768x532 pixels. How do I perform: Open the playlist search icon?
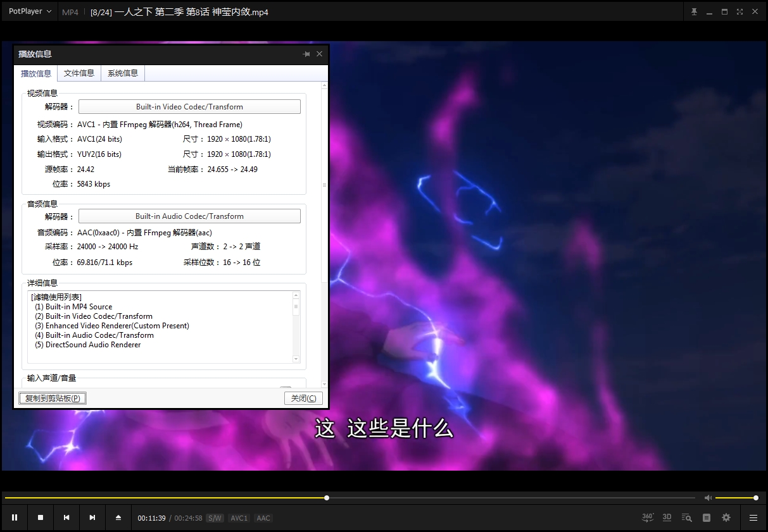[686, 517]
